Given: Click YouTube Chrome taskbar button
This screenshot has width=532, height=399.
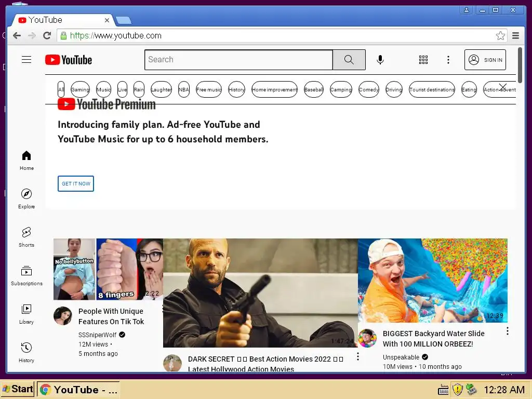Looking at the screenshot, I should pos(78,390).
